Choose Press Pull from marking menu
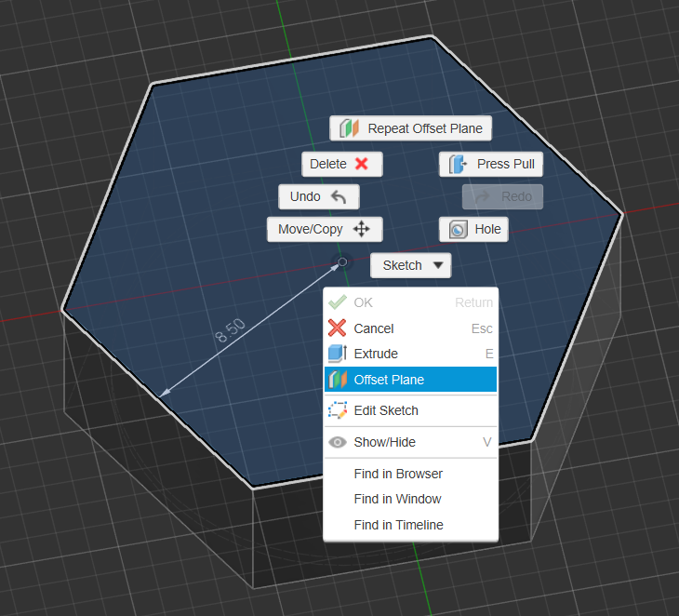 (x=490, y=164)
